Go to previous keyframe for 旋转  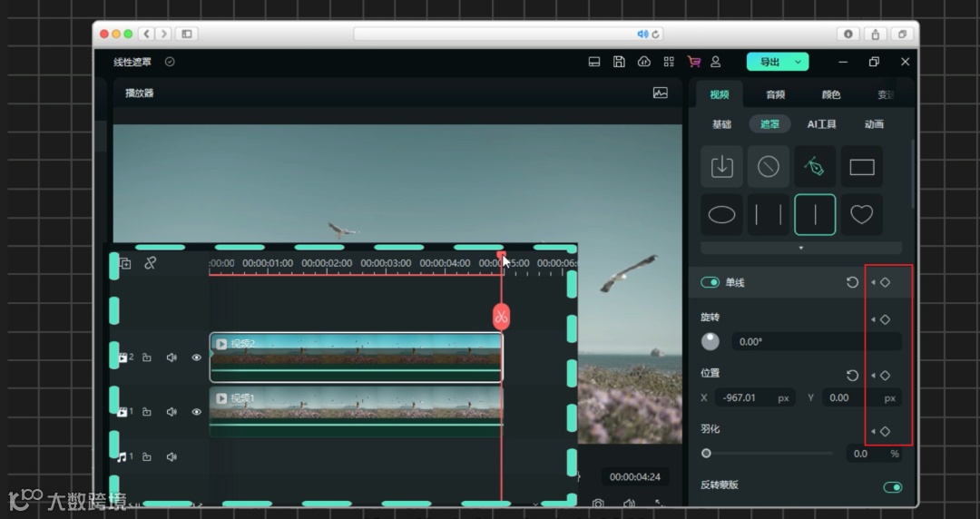[x=873, y=319]
